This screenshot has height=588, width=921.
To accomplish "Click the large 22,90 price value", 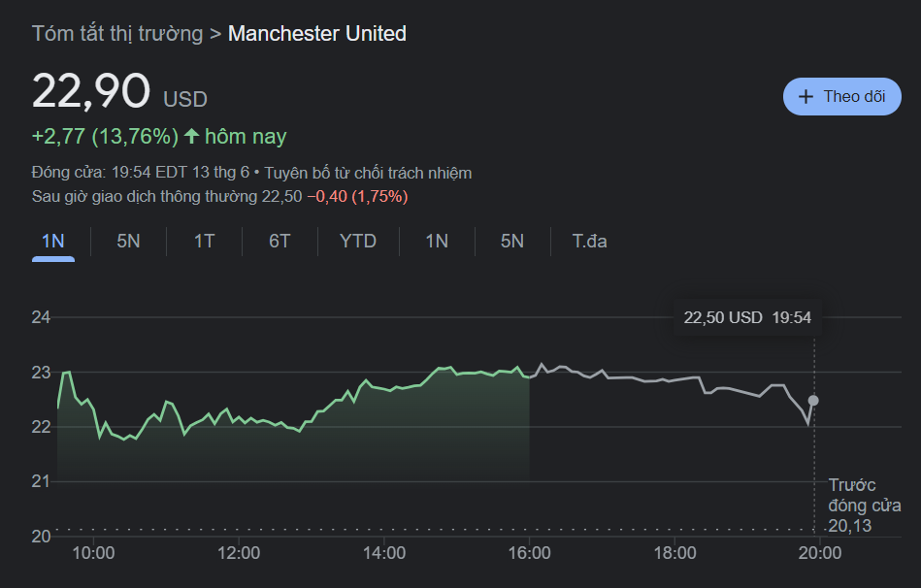I will tap(91, 92).
